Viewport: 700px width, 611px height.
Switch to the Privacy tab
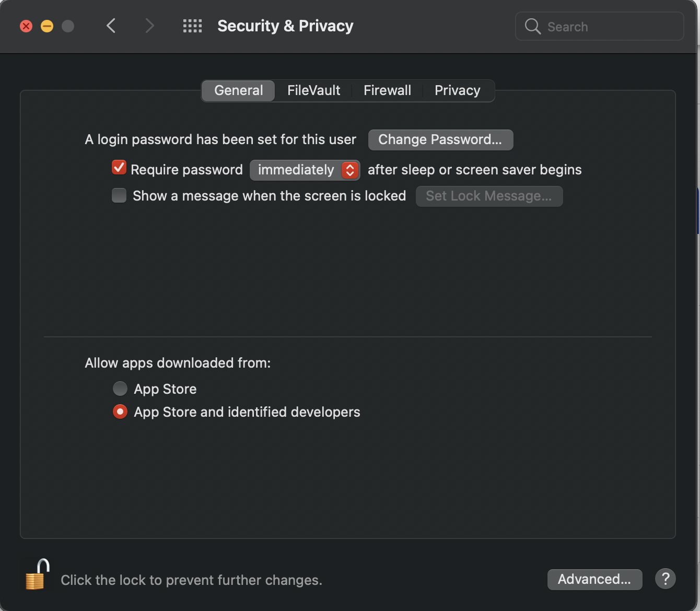point(457,90)
